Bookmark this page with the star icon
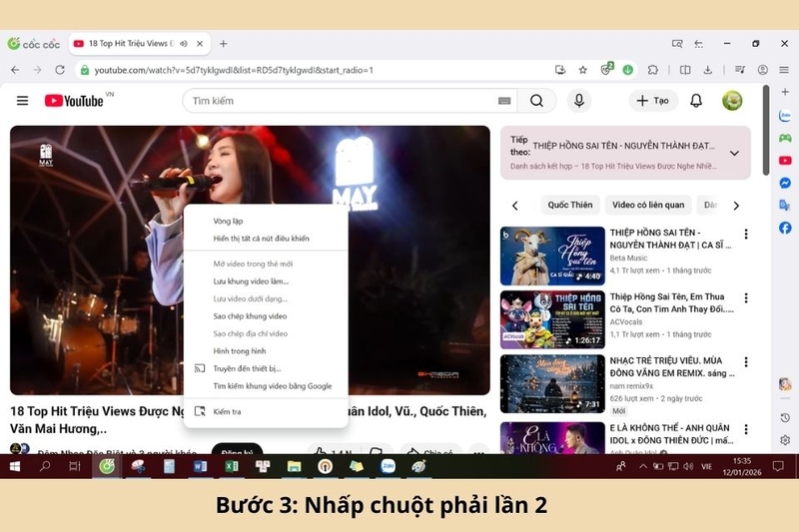Viewport: 799px width, 532px height. [x=583, y=70]
